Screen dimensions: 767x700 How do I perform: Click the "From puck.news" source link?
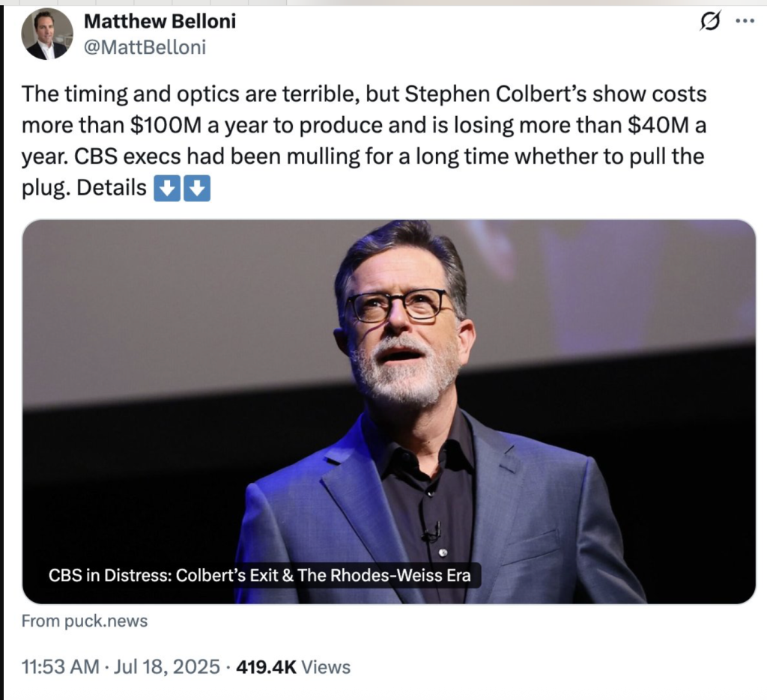point(85,621)
